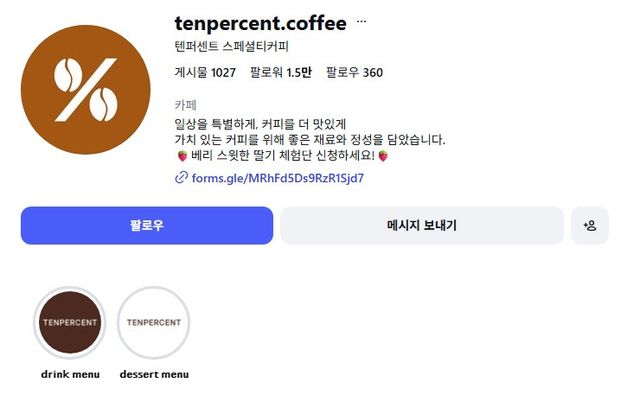Open the three-dot options menu beside username
Screen dimensions: 640x407
point(362,21)
